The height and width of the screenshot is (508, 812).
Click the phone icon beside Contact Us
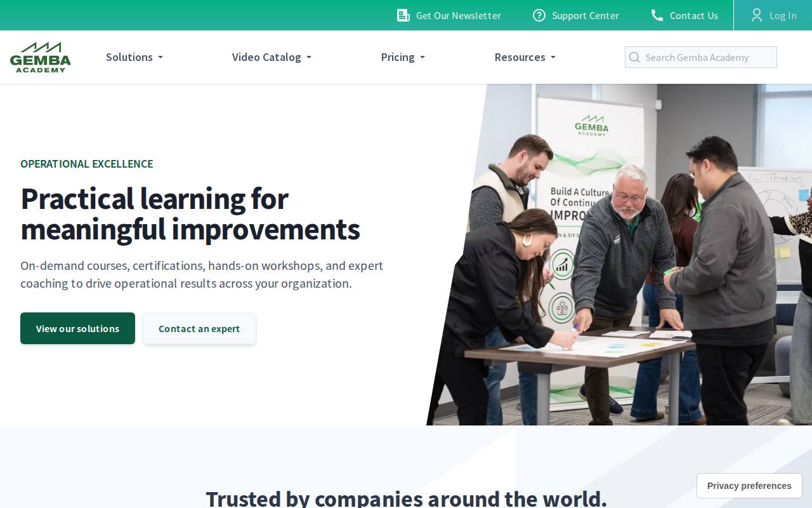tap(657, 15)
